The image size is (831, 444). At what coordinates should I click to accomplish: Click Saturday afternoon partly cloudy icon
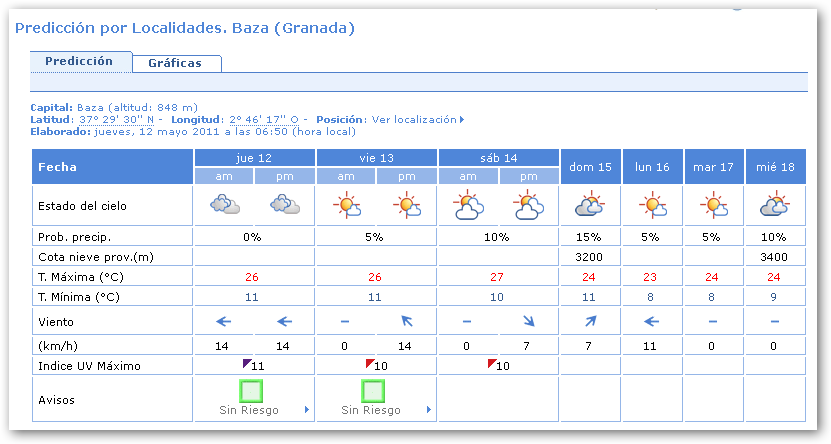pyautogui.click(x=529, y=206)
